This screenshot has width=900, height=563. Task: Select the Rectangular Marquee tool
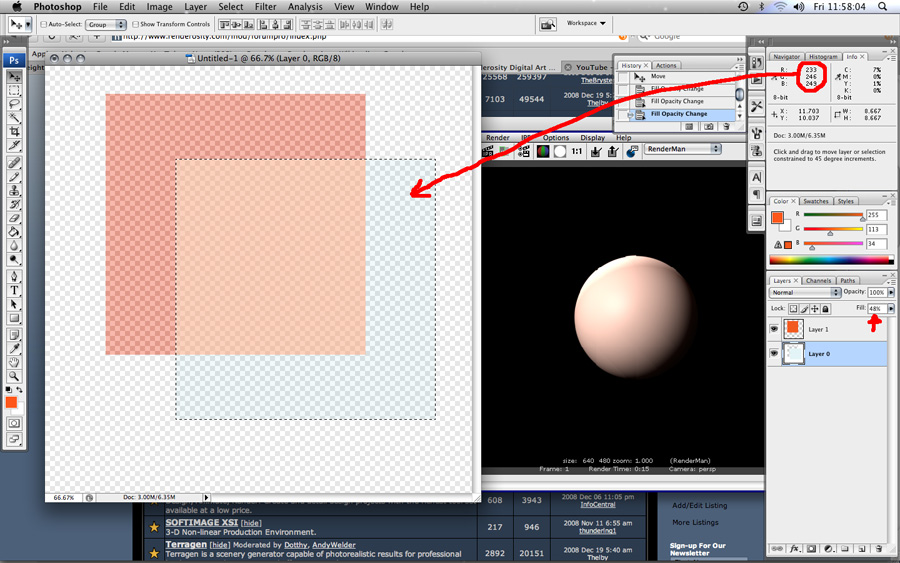[15, 90]
